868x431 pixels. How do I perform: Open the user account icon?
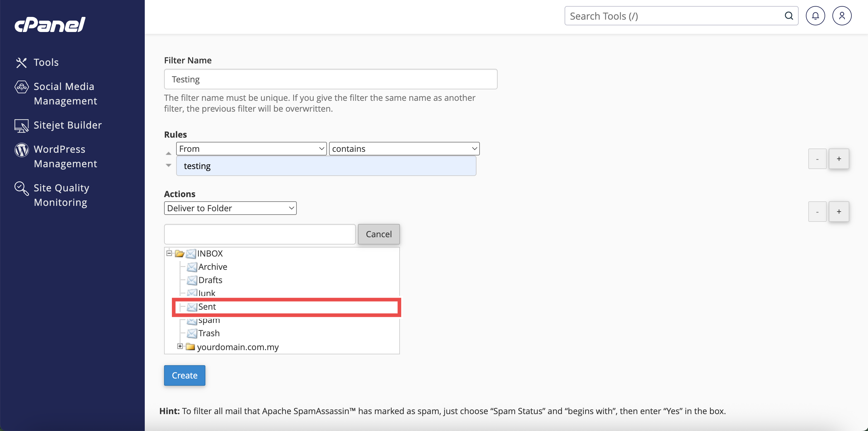(x=841, y=16)
